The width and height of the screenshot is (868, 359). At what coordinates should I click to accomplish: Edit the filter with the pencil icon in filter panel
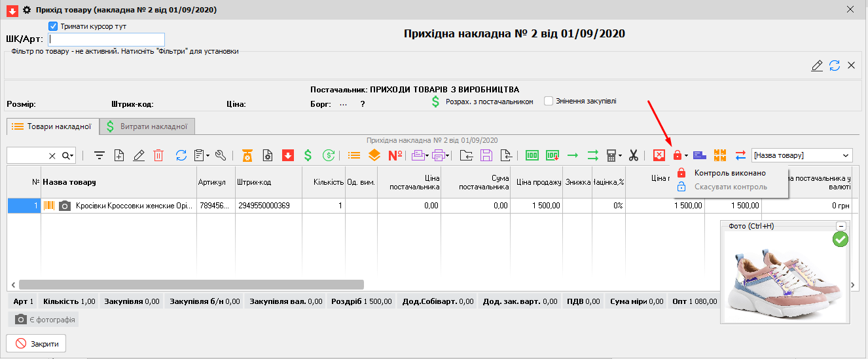pyautogui.click(x=817, y=66)
